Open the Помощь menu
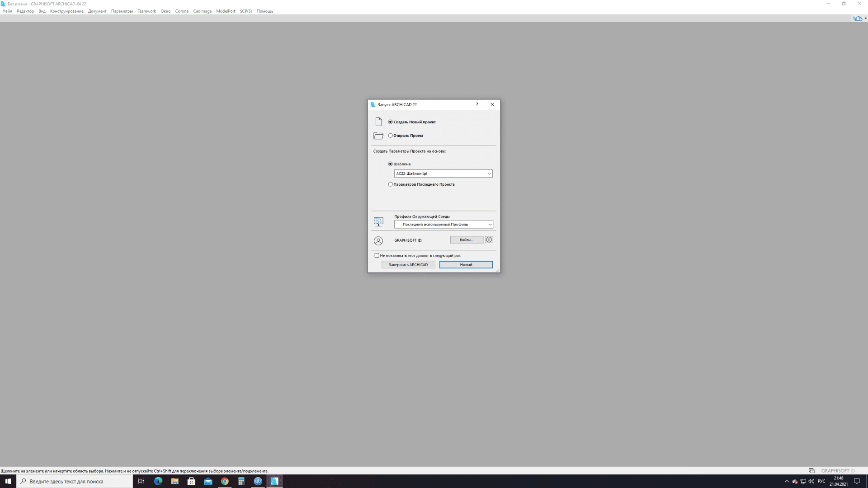The image size is (868, 488). [x=265, y=11]
